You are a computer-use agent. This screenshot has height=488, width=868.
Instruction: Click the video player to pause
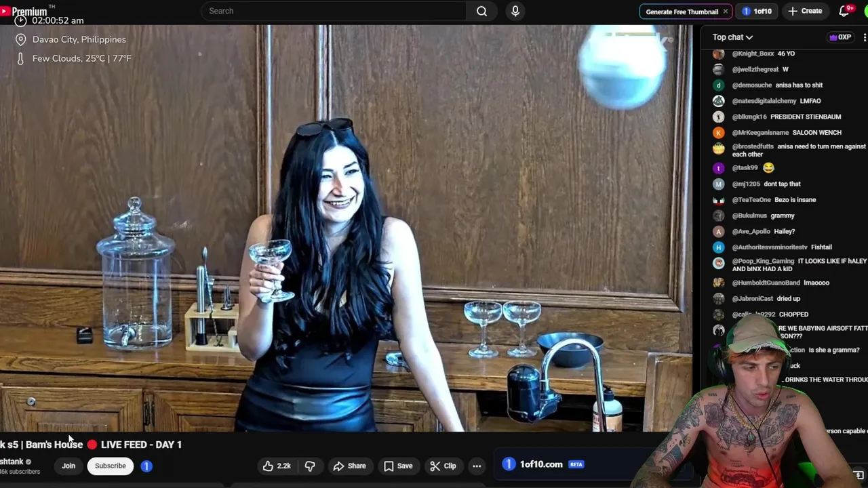tap(346, 228)
